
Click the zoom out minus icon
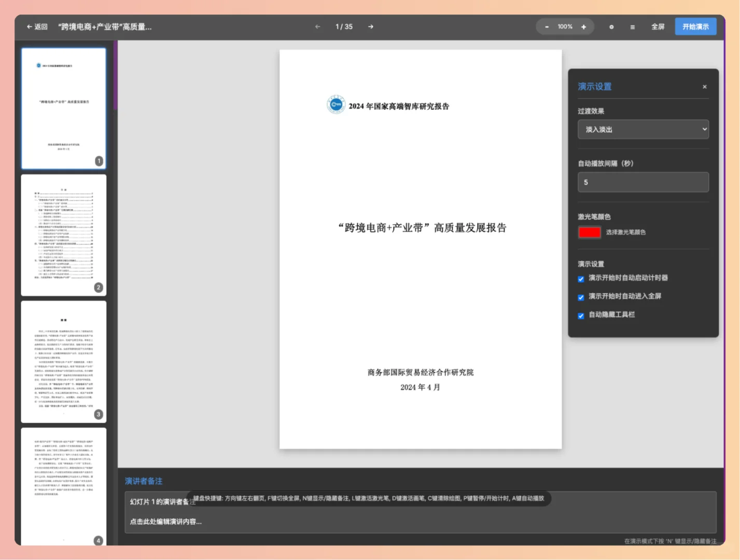[547, 27]
